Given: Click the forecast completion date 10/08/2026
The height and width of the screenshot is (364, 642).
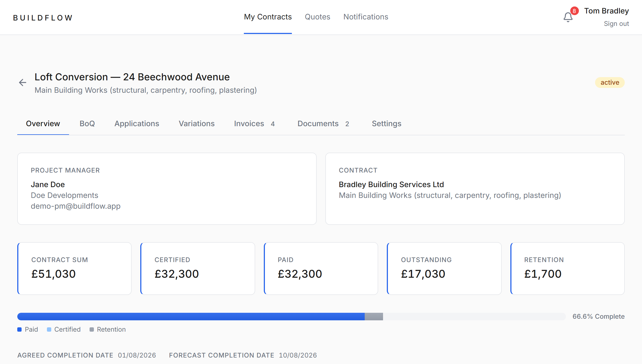Looking at the screenshot, I should tap(298, 355).
